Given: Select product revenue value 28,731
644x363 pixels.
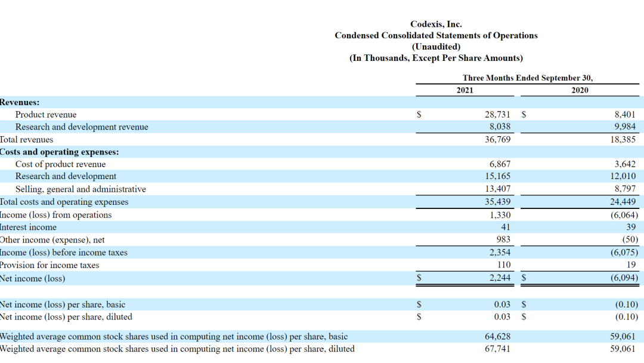Looking at the screenshot, I should point(497,115).
